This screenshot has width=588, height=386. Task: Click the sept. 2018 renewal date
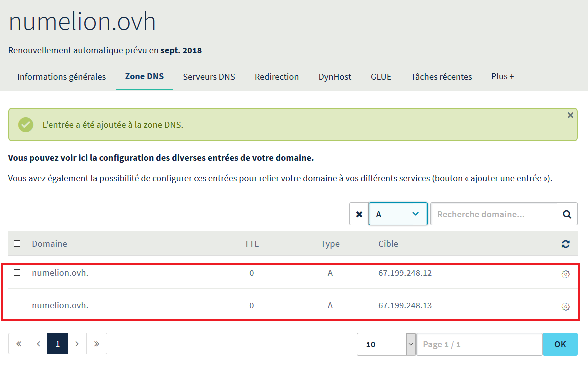(181, 50)
